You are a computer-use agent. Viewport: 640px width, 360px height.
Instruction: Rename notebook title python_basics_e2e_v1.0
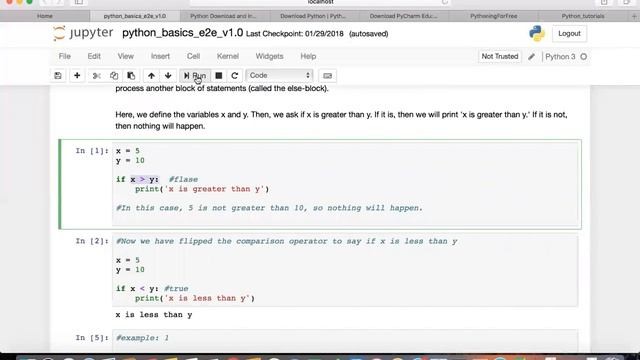tap(182, 33)
